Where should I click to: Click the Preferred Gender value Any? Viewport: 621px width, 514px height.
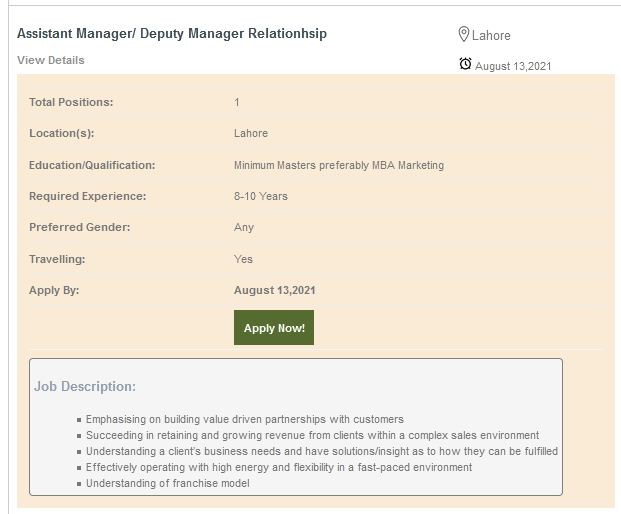click(x=244, y=227)
